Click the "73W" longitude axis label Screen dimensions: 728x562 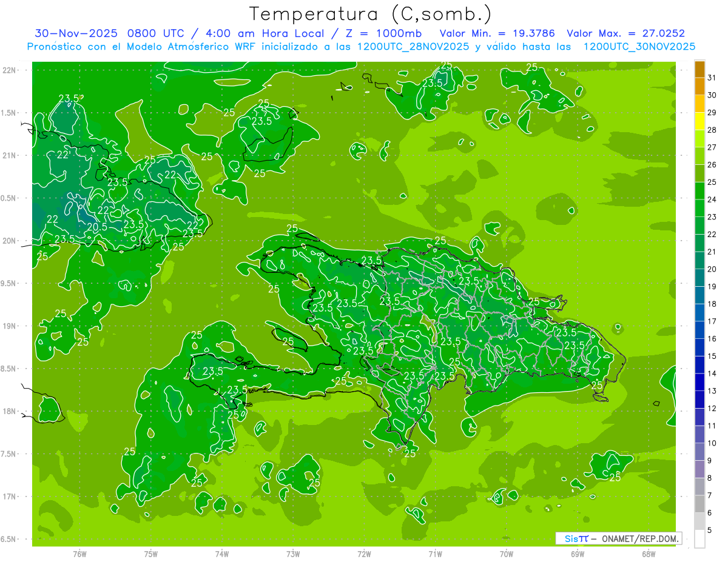click(x=293, y=554)
